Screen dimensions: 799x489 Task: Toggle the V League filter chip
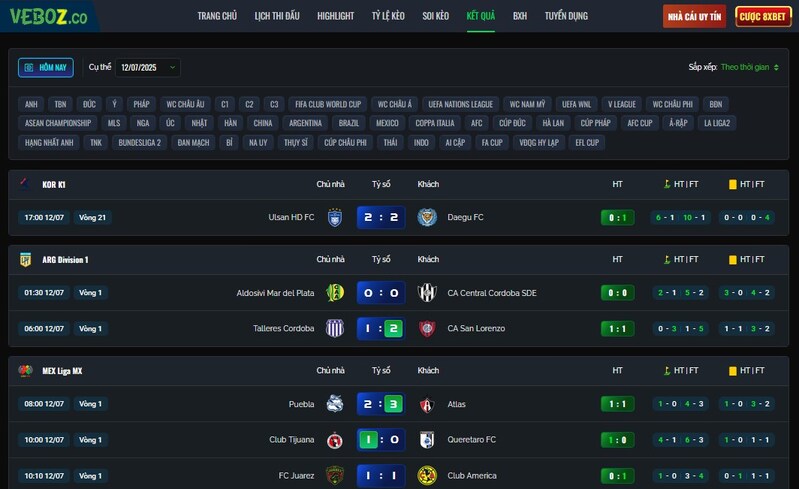(622, 104)
